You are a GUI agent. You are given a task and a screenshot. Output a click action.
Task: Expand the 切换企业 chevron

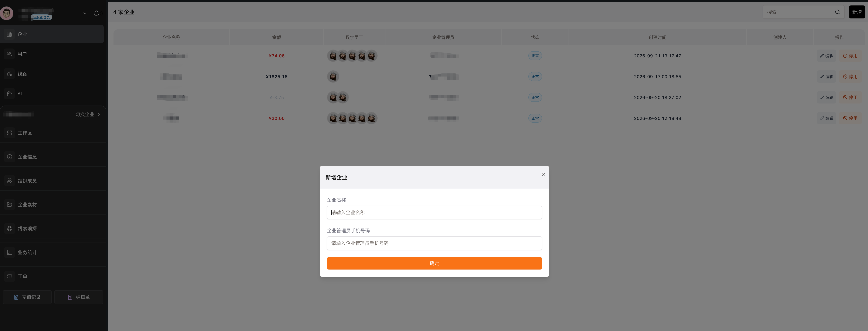[x=99, y=114]
